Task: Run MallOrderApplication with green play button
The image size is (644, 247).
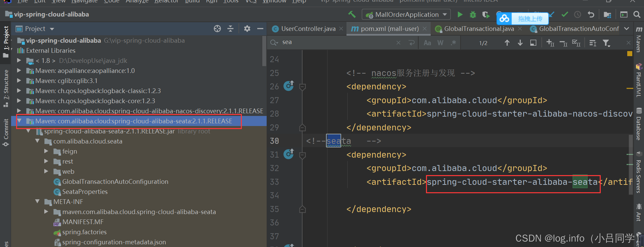Action: point(460,14)
